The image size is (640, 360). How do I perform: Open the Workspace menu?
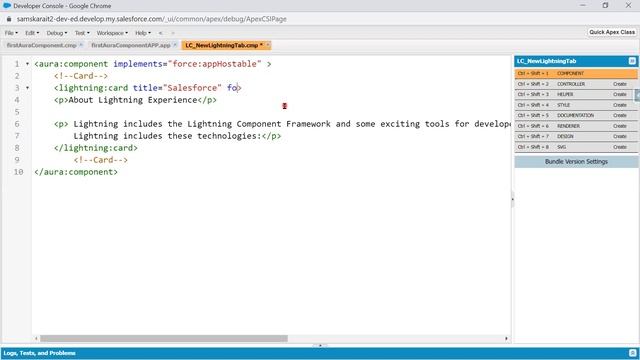click(x=112, y=33)
